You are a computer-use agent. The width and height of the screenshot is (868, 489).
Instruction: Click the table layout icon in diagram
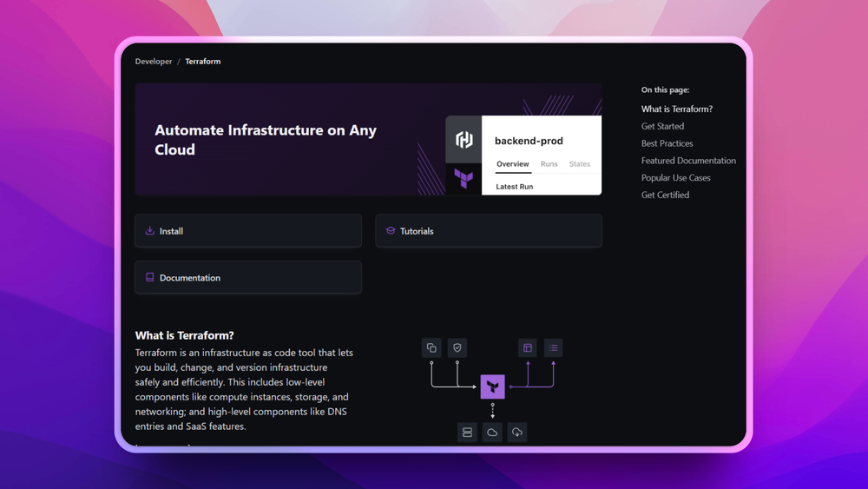click(x=528, y=347)
